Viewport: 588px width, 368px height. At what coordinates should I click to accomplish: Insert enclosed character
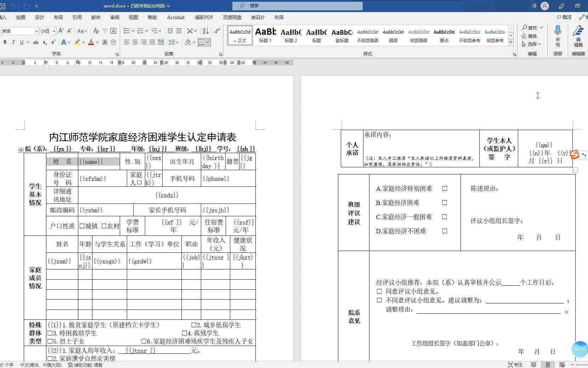(x=113, y=42)
